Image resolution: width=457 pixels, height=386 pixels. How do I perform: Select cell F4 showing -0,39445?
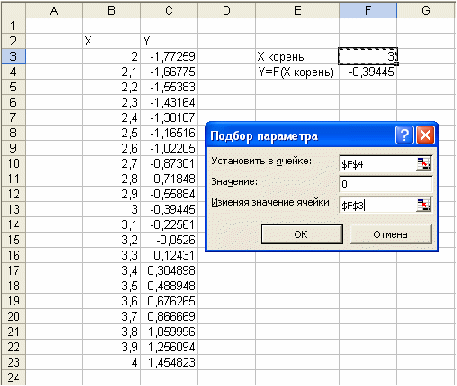tap(368, 72)
